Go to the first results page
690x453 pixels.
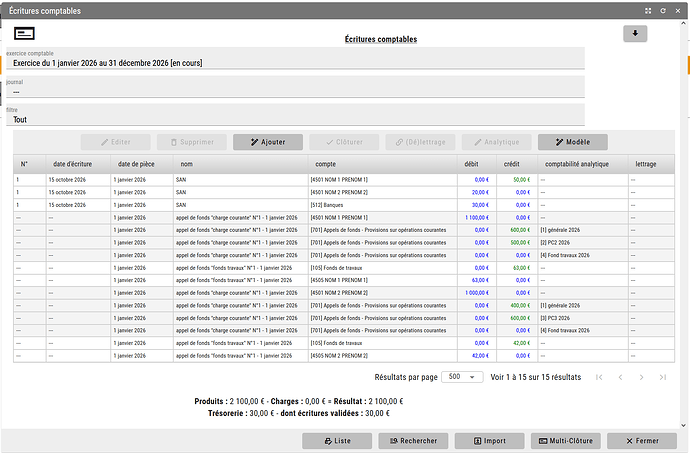point(599,377)
